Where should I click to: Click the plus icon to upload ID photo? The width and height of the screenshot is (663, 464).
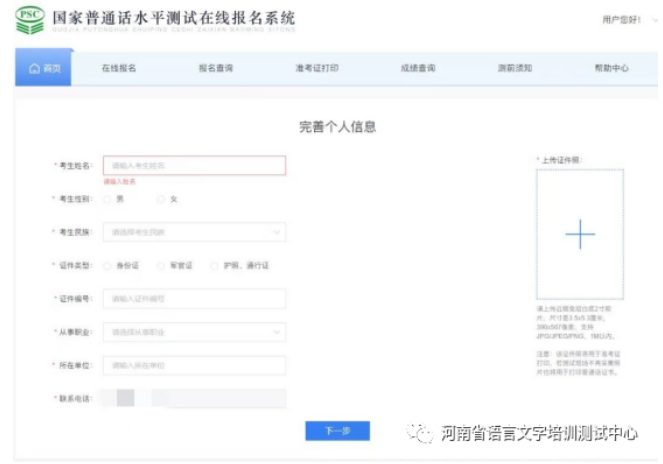(580, 235)
